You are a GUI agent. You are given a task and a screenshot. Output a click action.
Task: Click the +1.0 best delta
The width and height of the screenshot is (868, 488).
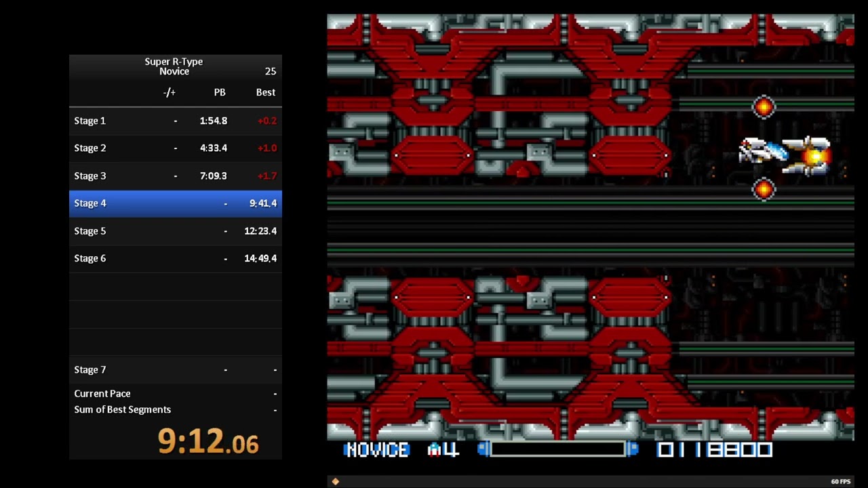pos(267,148)
